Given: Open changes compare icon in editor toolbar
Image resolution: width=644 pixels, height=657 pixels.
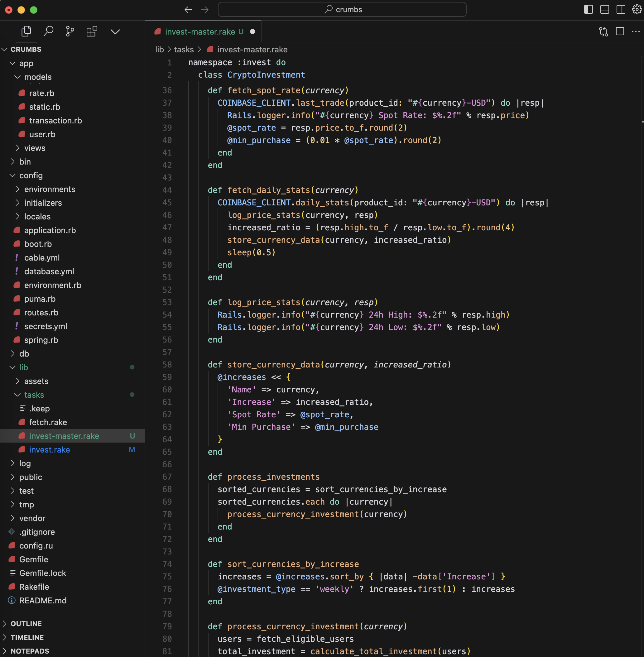Looking at the screenshot, I should [x=603, y=31].
